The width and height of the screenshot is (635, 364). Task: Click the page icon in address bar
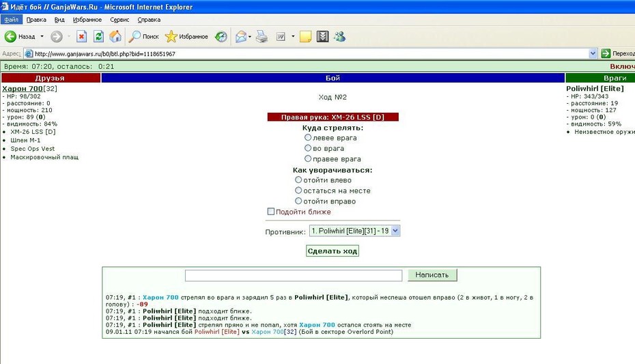pos(29,53)
